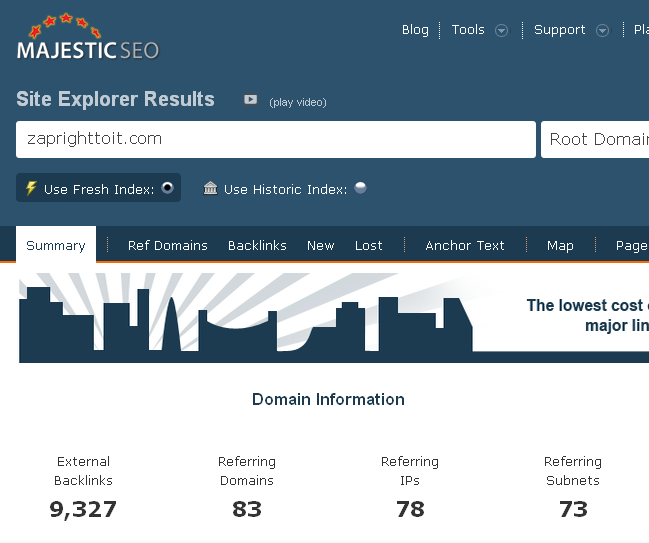
Task: Click the Historic Index building icon
Action: coord(210,188)
